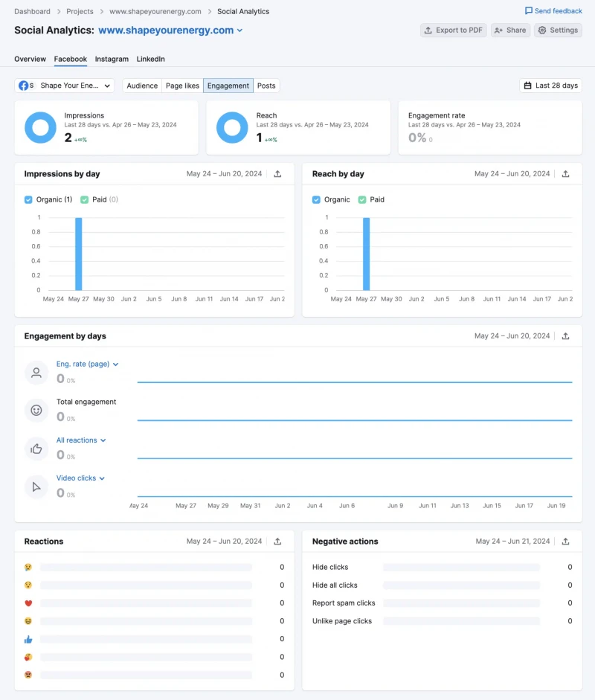
Task: Click the Facebook logo in page selector
Action: [23, 86]
